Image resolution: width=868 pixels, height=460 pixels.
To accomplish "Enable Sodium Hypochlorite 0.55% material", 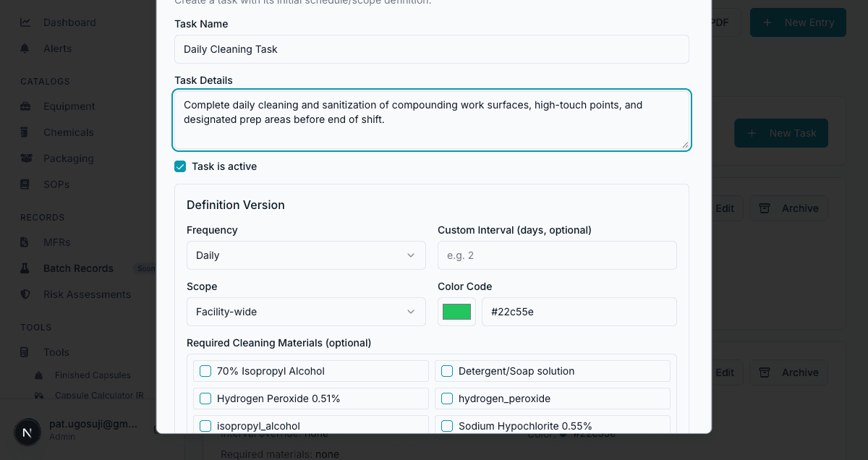I will [447, 426].
